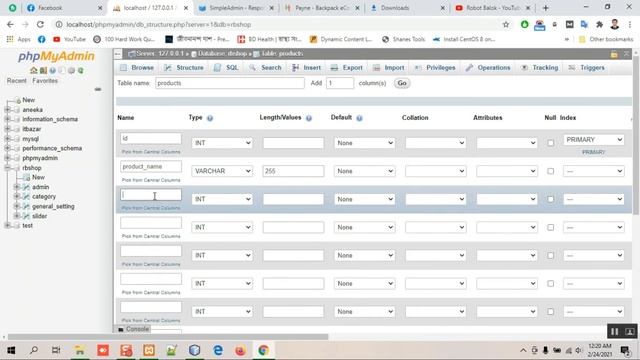Click the Type help icon
Screen dimensions: 640x360
(x=210, y=118)
